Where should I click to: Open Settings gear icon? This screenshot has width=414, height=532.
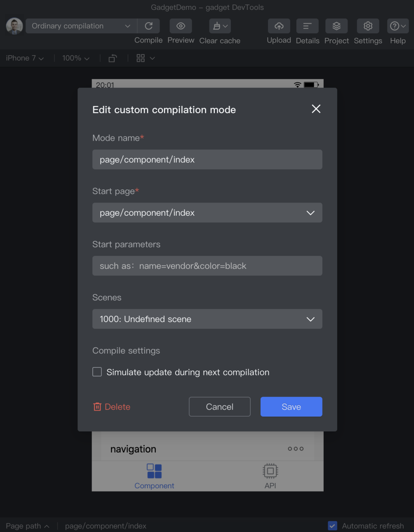[368, 26]
